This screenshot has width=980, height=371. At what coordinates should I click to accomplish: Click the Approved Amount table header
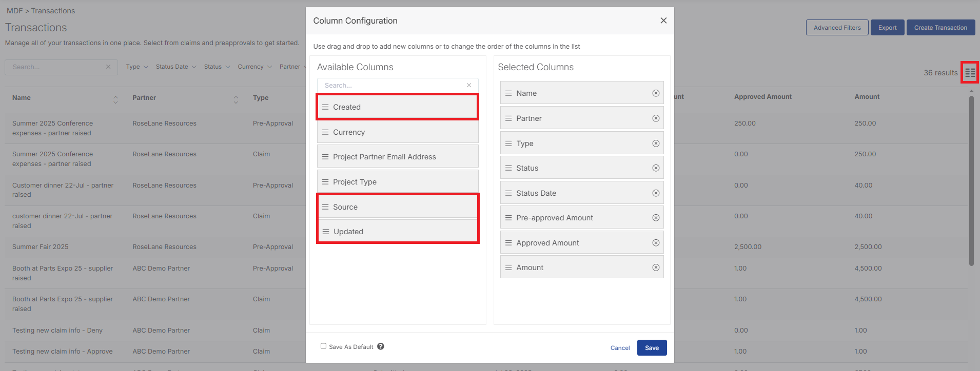pyautogui.click(x=763, y=97)
